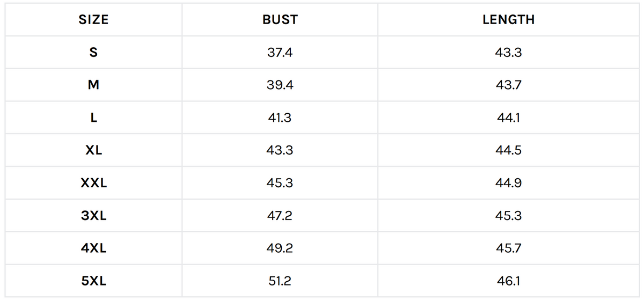Click length value 43.7

point(508,85)
